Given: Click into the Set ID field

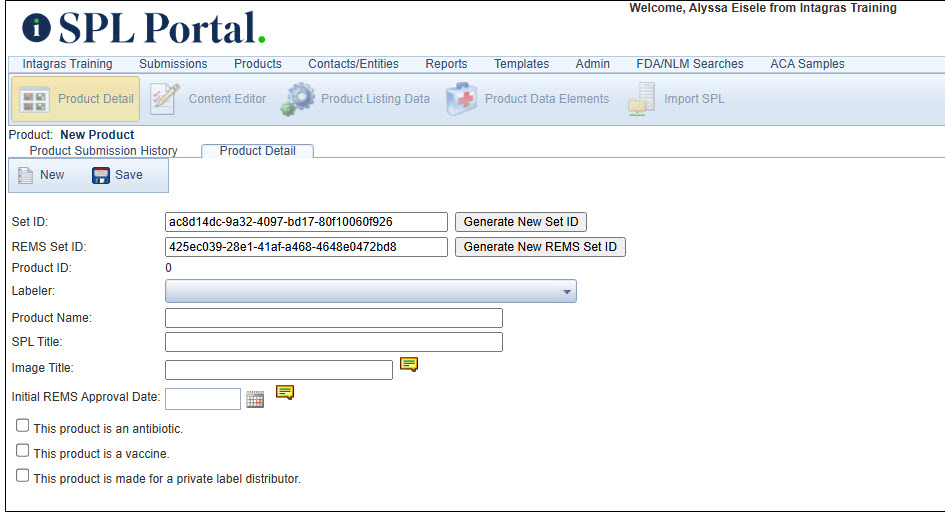Looking at the screenshot, I should pos(306,222).
